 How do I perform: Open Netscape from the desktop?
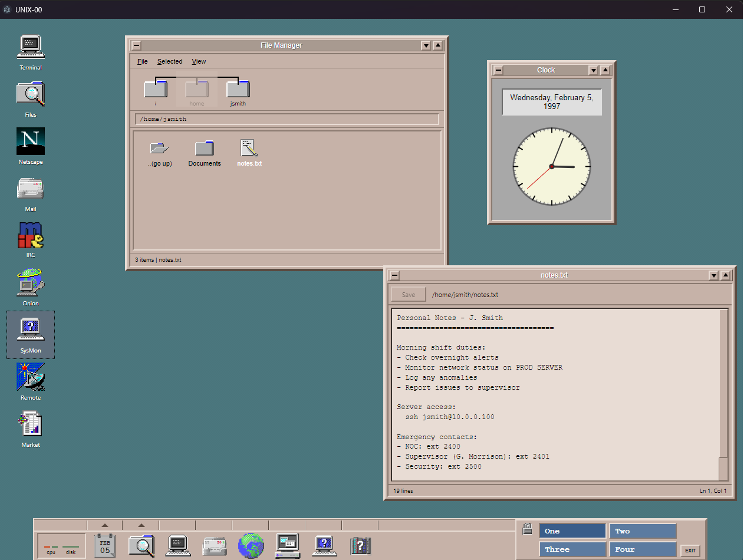(x=30, y=141)
